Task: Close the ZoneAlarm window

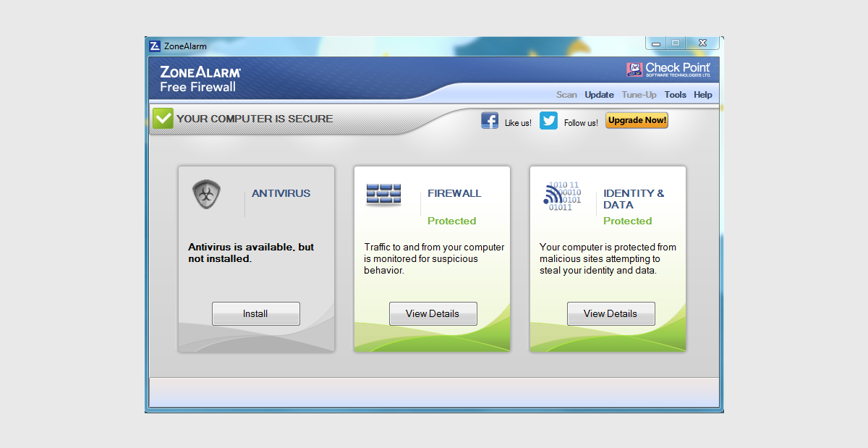Action: pos(702,44)
